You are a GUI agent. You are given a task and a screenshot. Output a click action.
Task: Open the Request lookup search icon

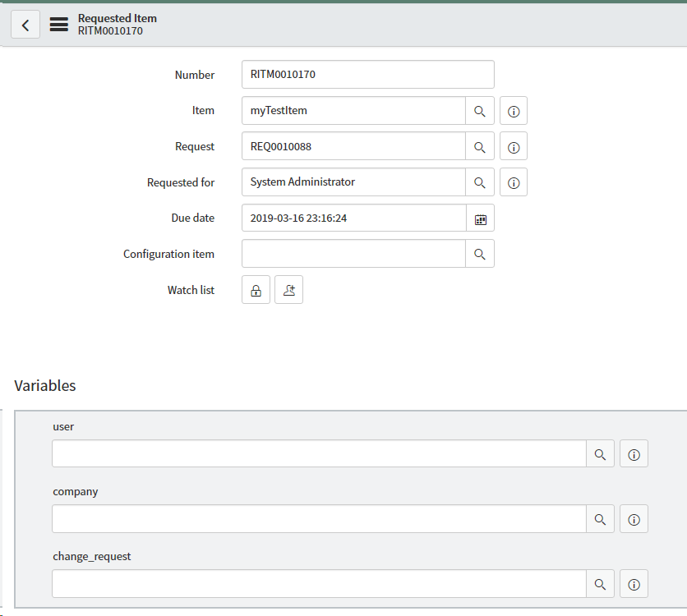(480, 147)
